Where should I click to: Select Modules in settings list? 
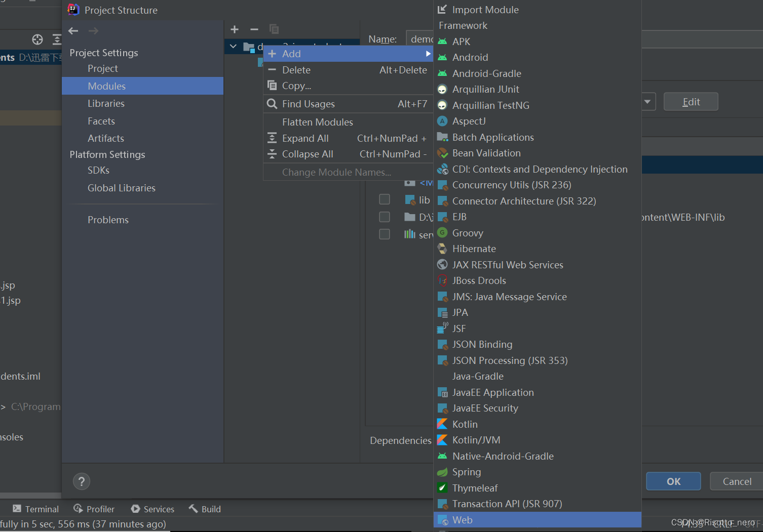tap(142, 86)
